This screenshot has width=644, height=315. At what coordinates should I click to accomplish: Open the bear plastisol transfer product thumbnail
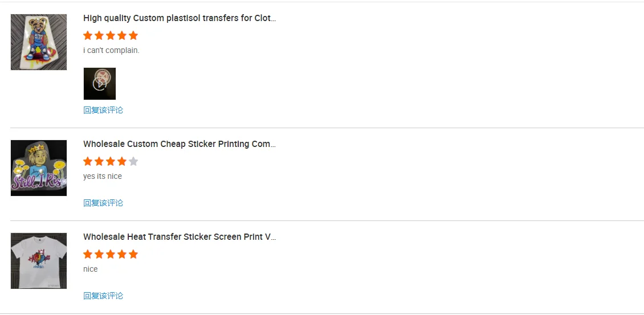pyautogui.click(x=39, y=42)
